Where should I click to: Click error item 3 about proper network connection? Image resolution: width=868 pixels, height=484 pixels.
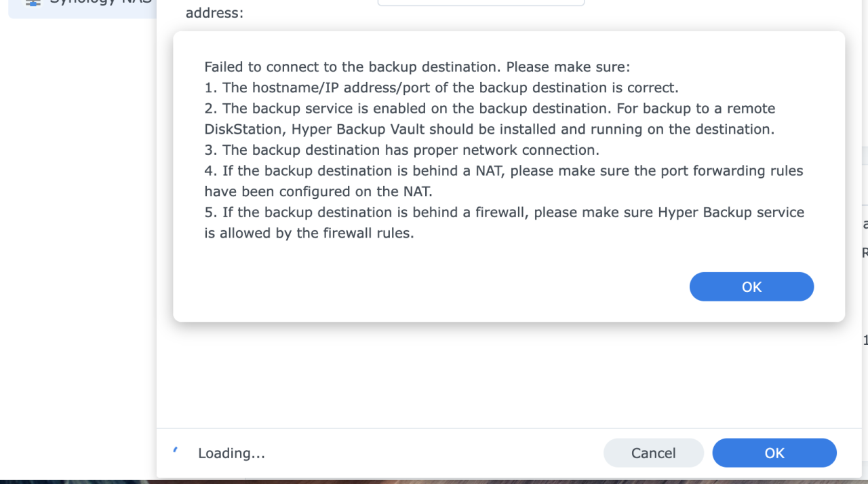pos(401,150)
